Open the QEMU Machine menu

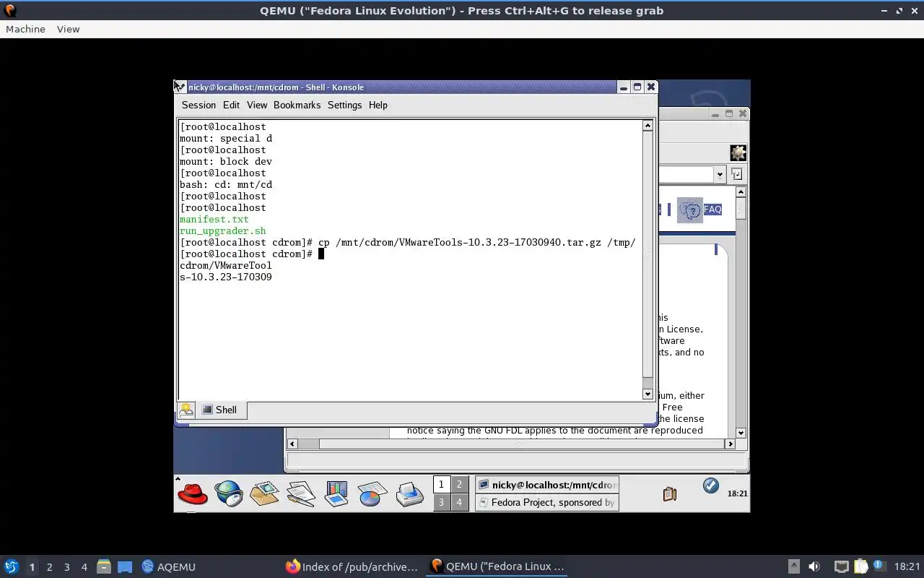(25, 29)
